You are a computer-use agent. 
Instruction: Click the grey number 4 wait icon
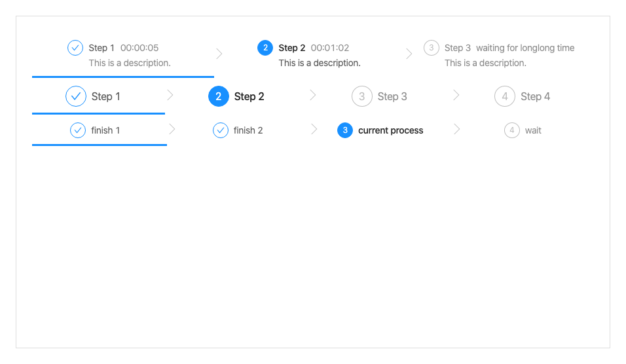coord(512,130)
